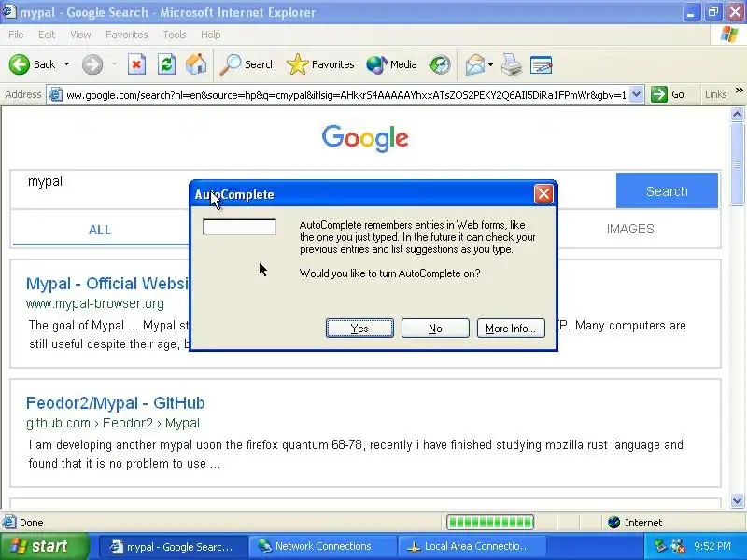The width and height of the screenshot is (747, 560).
Task: Click the IE icon in title bar
Action: [x=9, y=12]
